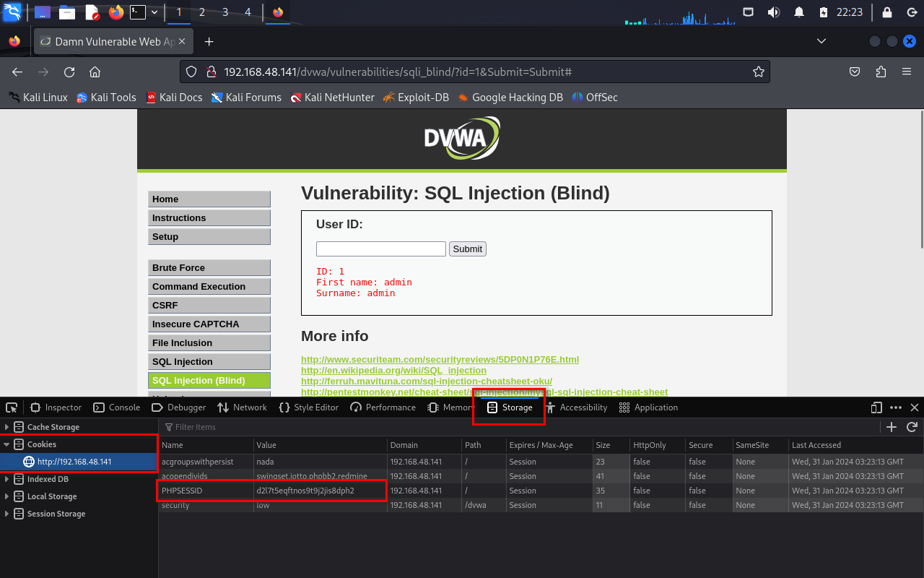Open the Home menu item in DVWA
The width and height of the screenshot is (924, 578).
(x=209, y=199)
